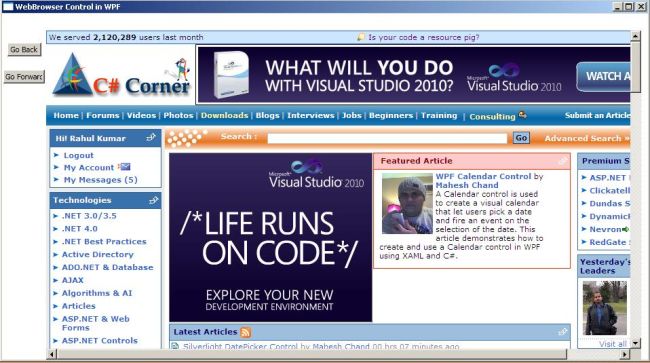650x363 pixels.
Task: Open Algorithms & AI category
Action: 97,293
